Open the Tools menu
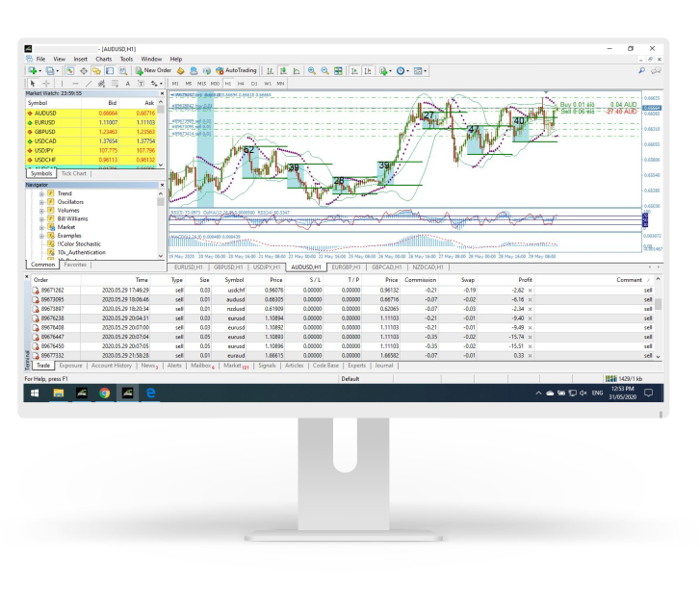Image resolution: width=700 pixels, height=610 pixels. [126, 59]
